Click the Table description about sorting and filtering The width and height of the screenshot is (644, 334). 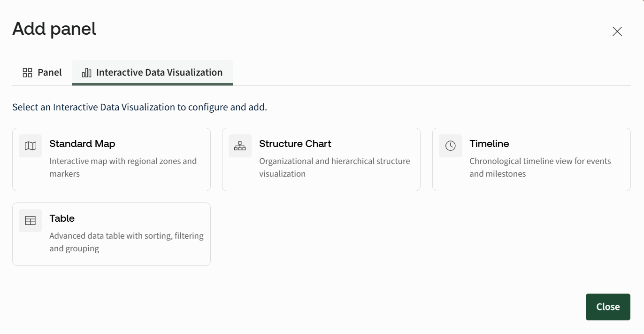tap(126, 242)
